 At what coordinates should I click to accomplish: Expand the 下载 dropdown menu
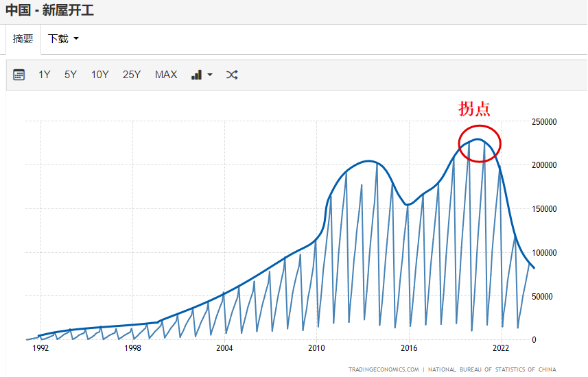pos(63,39)
